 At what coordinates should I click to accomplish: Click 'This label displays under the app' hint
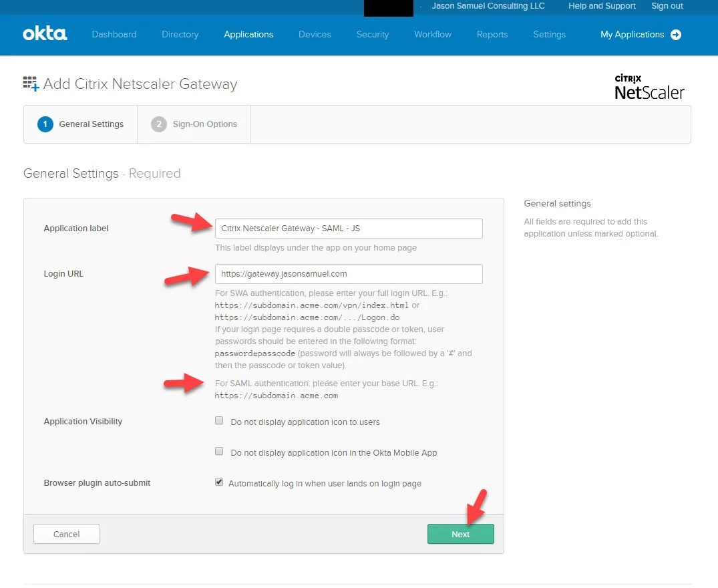click(316, 248)
